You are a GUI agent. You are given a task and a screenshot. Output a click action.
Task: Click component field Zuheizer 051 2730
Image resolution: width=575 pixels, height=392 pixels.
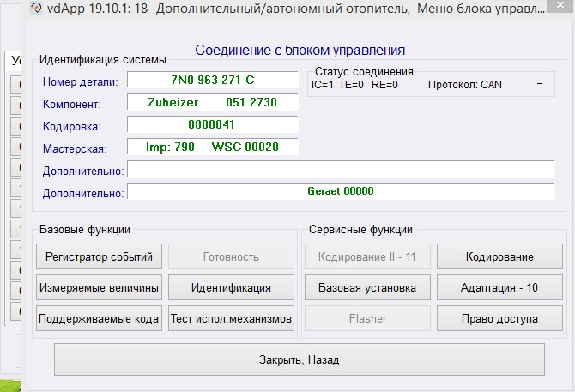pyautogui.click(x=213, y=102)
